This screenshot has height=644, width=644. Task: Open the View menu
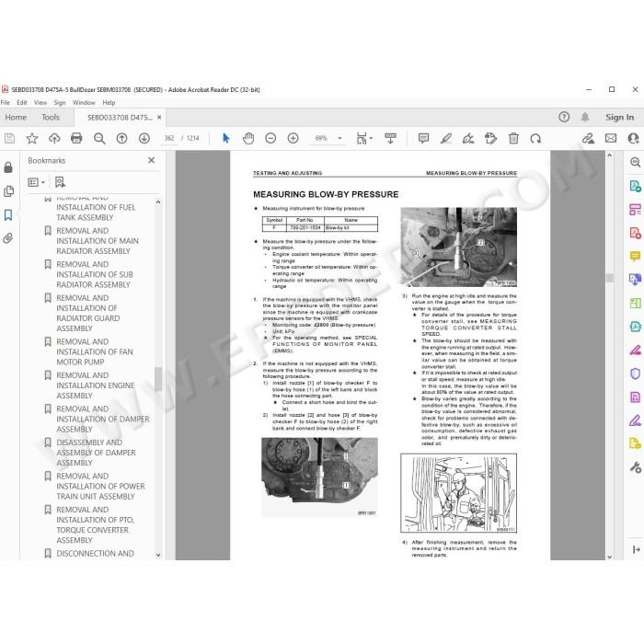(x=40, y=103)
